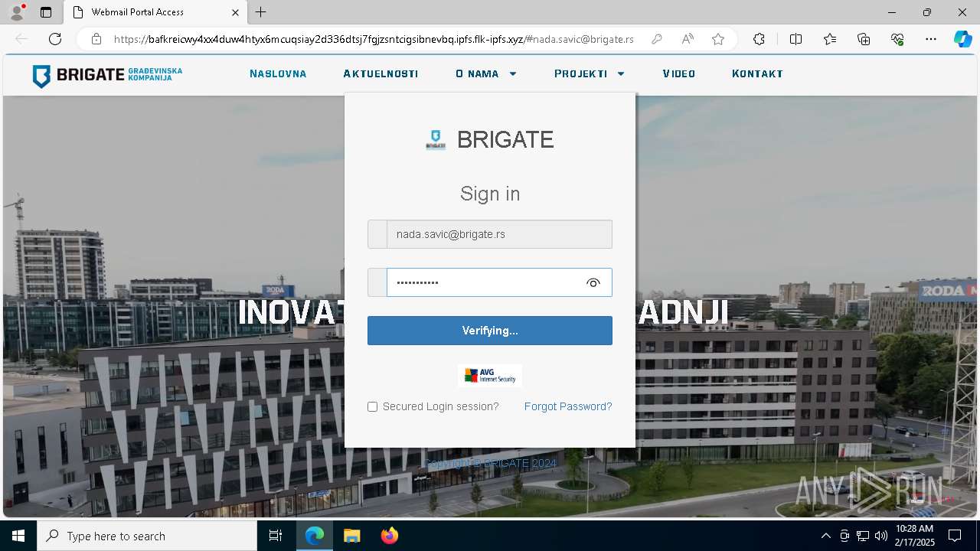This screenshot has height=551, width=980.
Task: Open the clock showing 10:28 AM
Action: click(915, 536)
